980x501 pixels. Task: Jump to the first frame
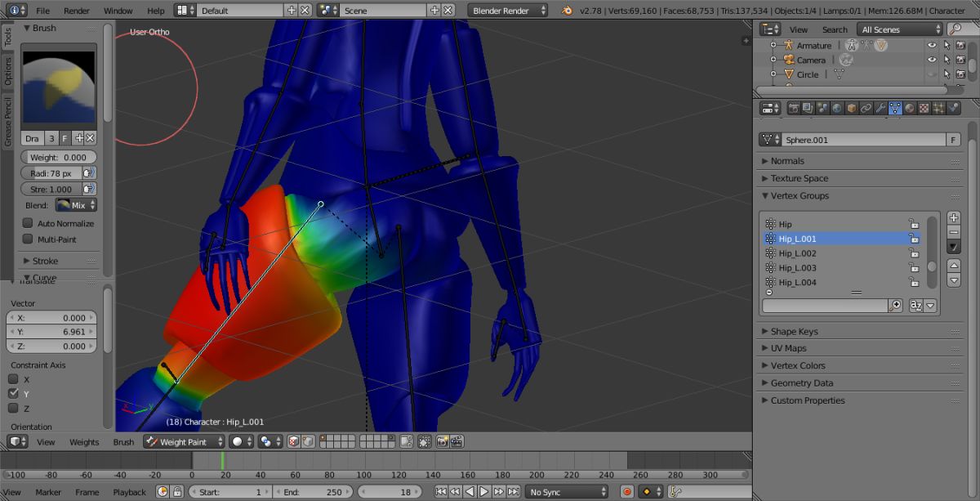[x=441, y=492]
